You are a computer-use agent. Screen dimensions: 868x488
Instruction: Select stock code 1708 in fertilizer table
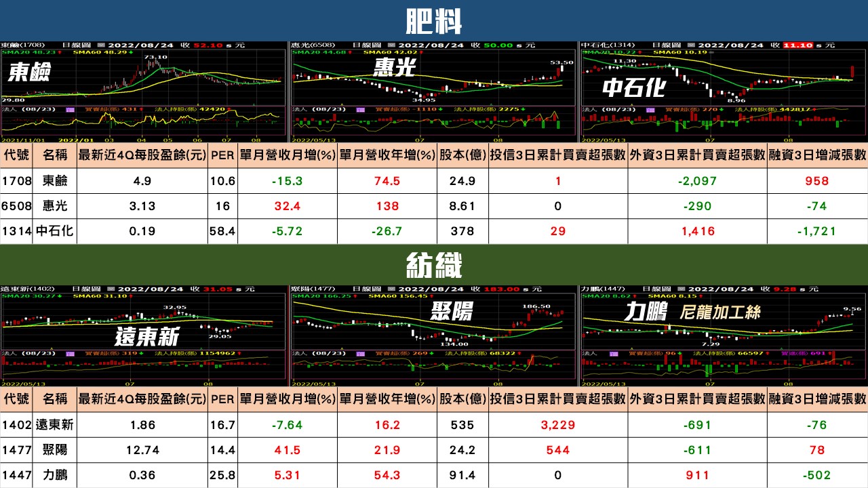pyautogui.click(x=16, y=182)
